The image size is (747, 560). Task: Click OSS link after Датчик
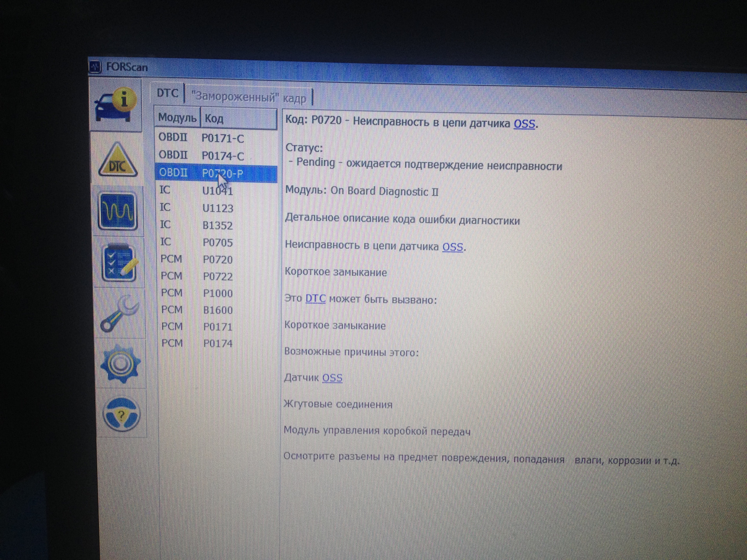(332, 378)
